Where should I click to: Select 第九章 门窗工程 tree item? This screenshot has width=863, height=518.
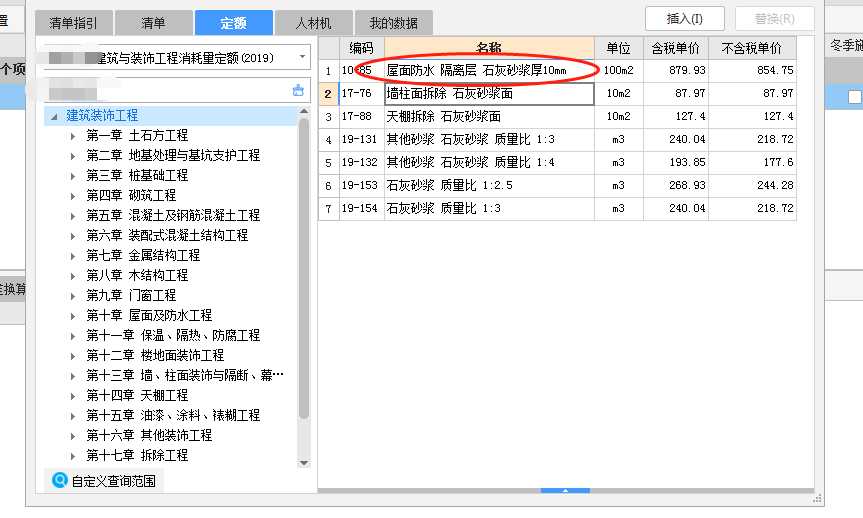click(x=131, y=296)
